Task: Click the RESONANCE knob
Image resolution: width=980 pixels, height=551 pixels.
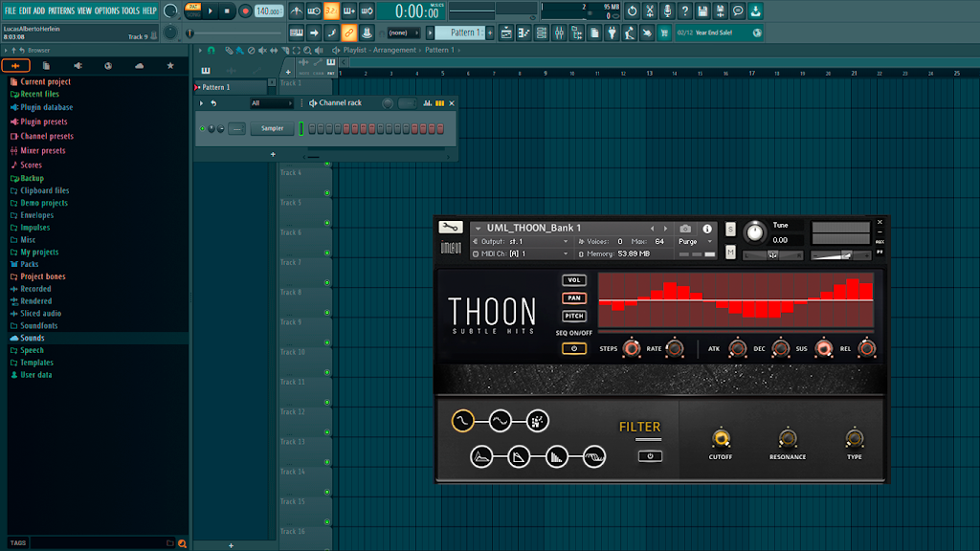Action: pyautogui.click(x=788, y=439)
